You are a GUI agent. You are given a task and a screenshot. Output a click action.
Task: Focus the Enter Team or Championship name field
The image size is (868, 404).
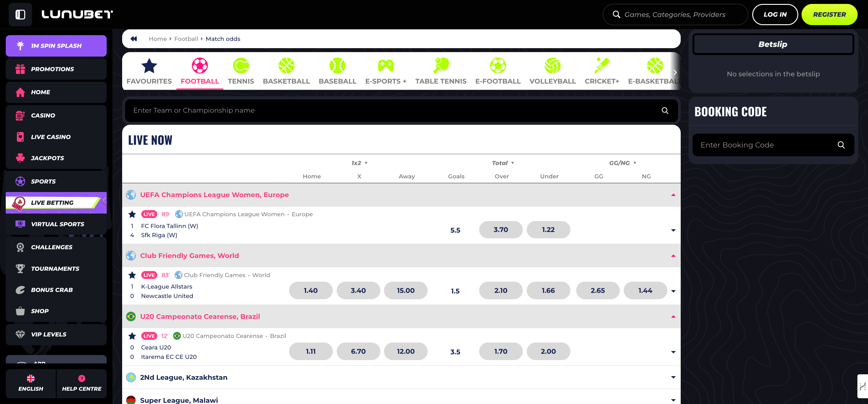tap(401, 111)
